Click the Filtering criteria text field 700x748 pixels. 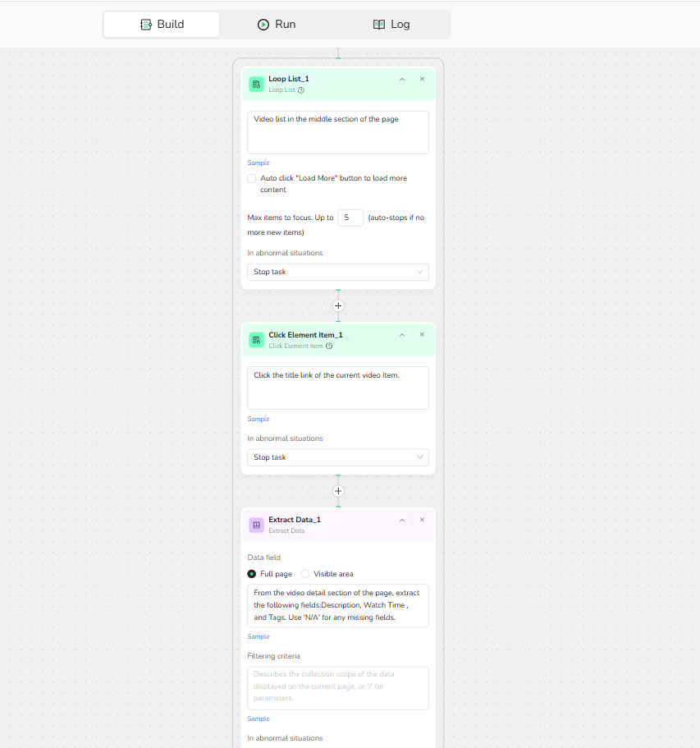pos(338,688)
